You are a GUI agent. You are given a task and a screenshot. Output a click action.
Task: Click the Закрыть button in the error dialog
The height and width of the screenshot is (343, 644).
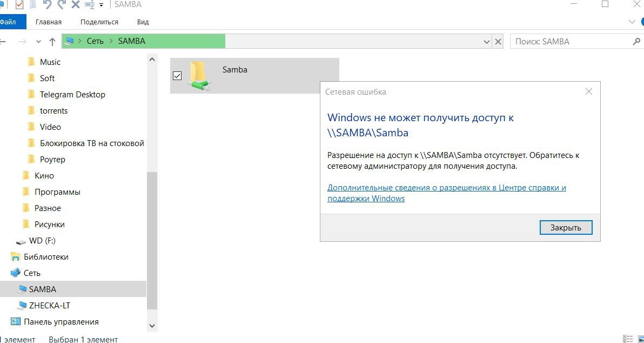tap(566, 227)
